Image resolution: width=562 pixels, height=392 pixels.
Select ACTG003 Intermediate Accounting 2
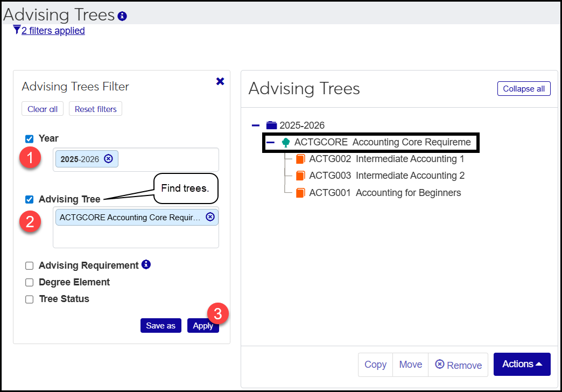(387, 176)
